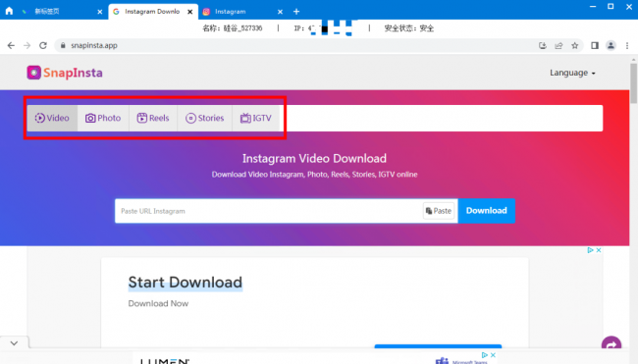638x364 pixels.
Task: Select the IGTV download tab
Action: 256,118
